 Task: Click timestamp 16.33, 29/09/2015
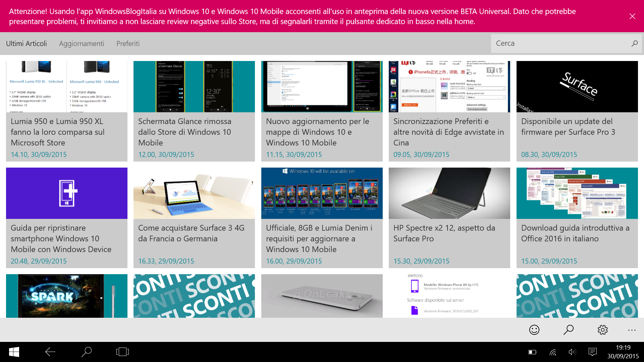166,261
